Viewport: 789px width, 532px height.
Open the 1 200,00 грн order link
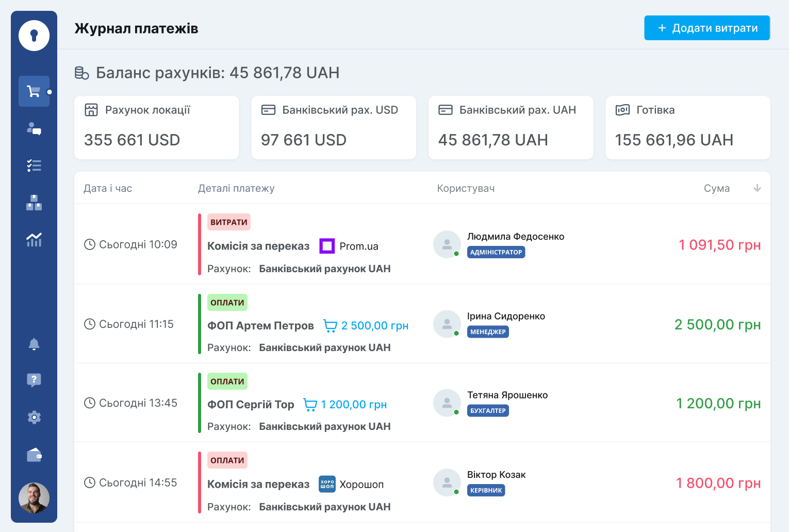[346, 405]
